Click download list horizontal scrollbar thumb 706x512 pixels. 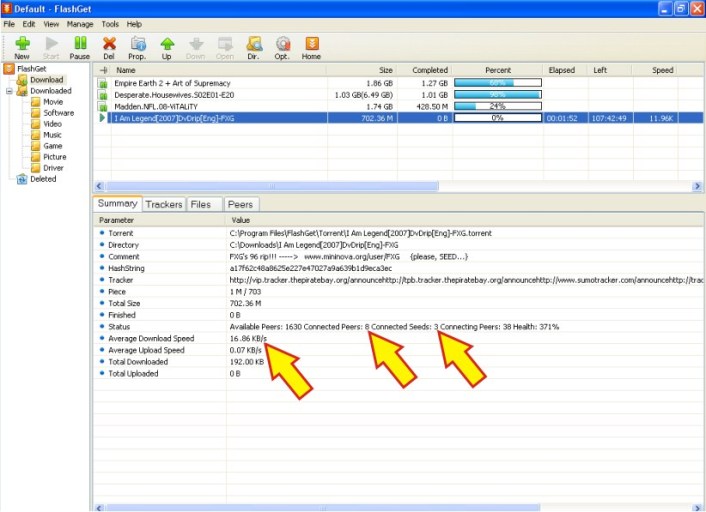click(x=272, y=186)
